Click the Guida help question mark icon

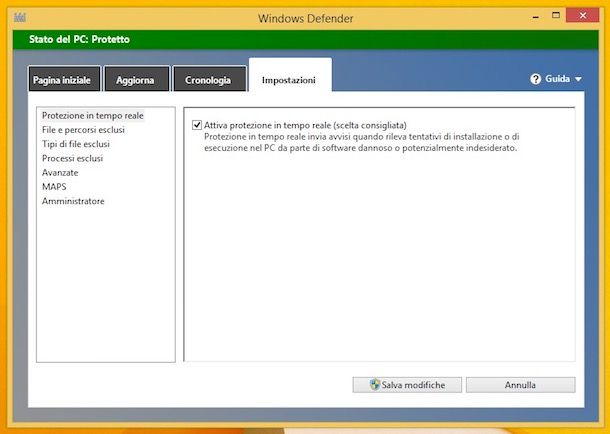pos(535,79)
